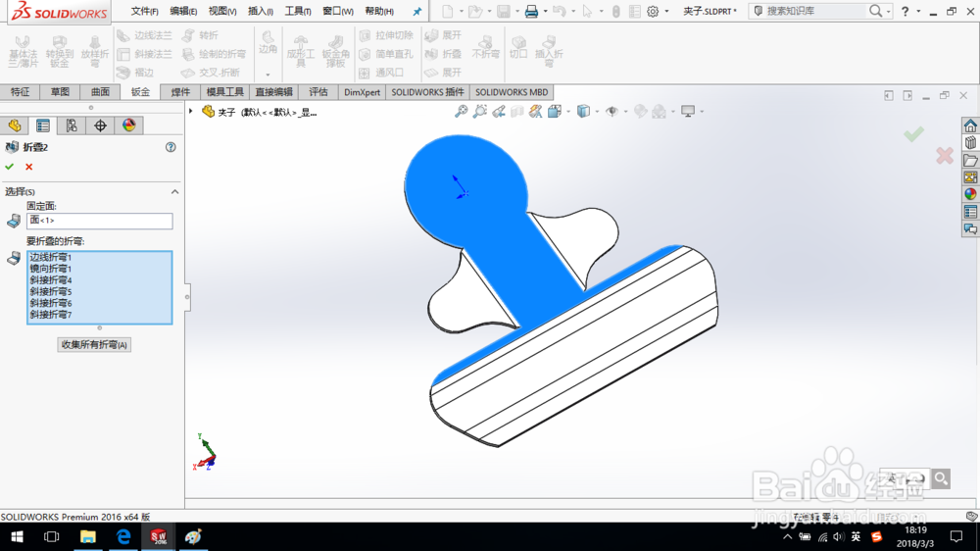Switch to the 草图 tab
Image resolution: width=980 pixels, height=551 pixels.
tap(60, 92)
